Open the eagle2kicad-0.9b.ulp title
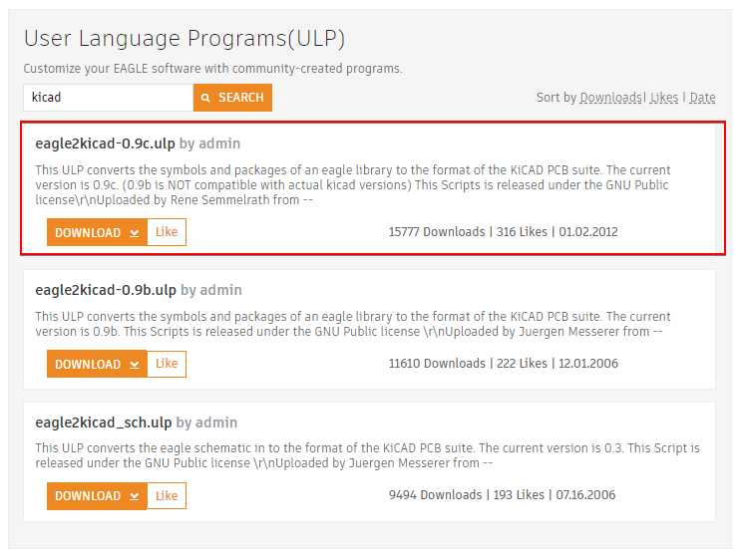741x560 pixels. (106, 290)
